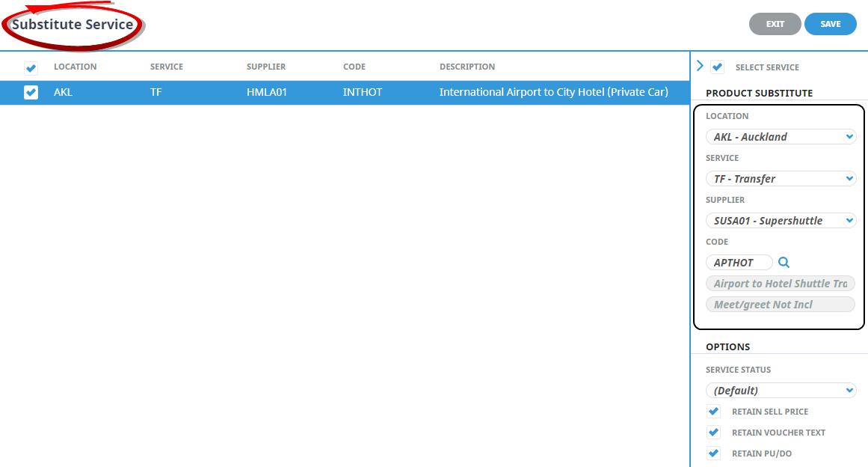This screenshot has height=467, width=868.
Task: Sort by the Location column header
Action: [75, 67]
